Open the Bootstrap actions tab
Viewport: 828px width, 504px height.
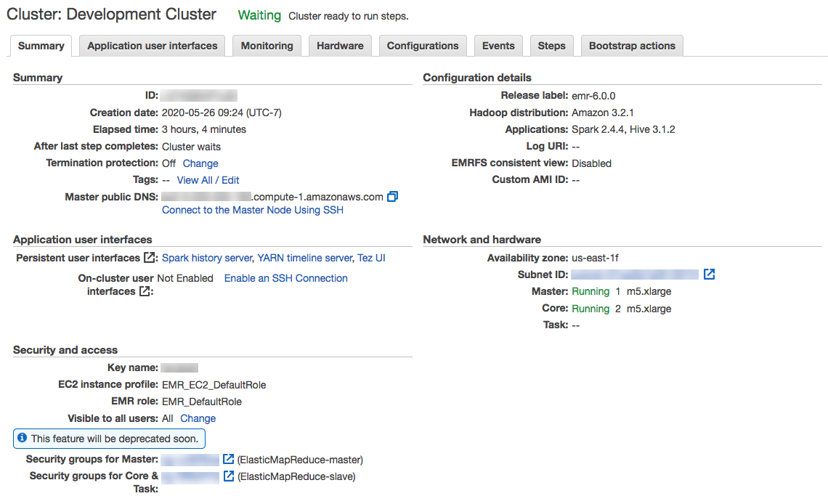tap(632, 45)
